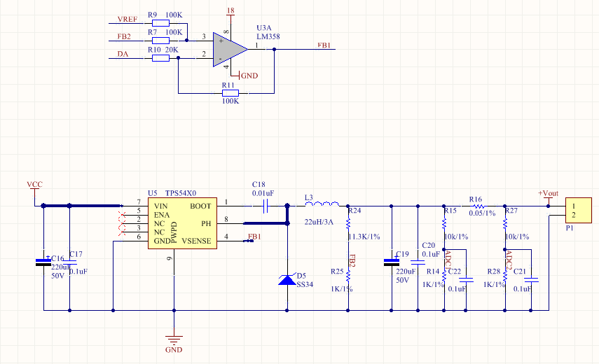The width and height of the screenshot is (599, 364).
Task: Click the R16 designator text
Action: [476, 199]
